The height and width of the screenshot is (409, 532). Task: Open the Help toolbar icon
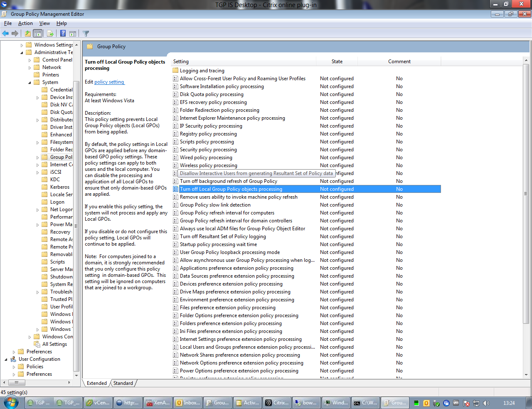click(63, 34)
